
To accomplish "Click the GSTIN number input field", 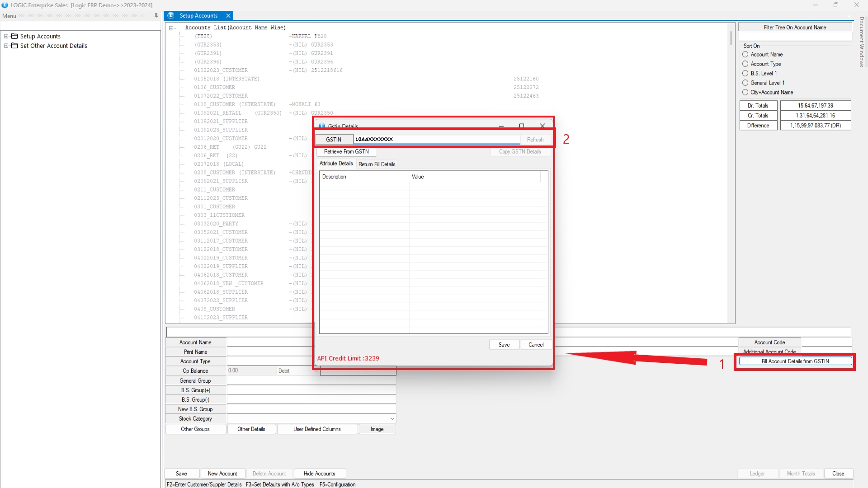I will click(436, 140).
